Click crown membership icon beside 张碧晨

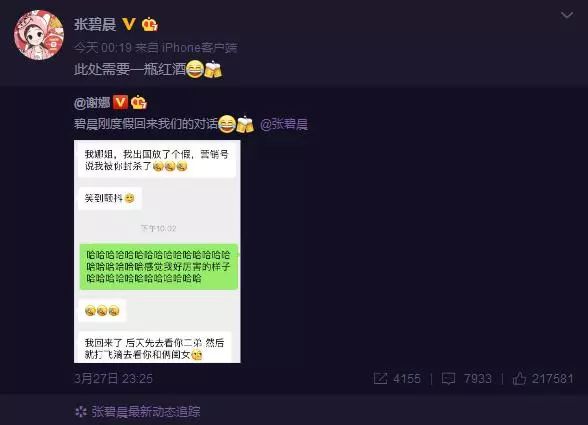pyautogui.click(x=150, y=25)
